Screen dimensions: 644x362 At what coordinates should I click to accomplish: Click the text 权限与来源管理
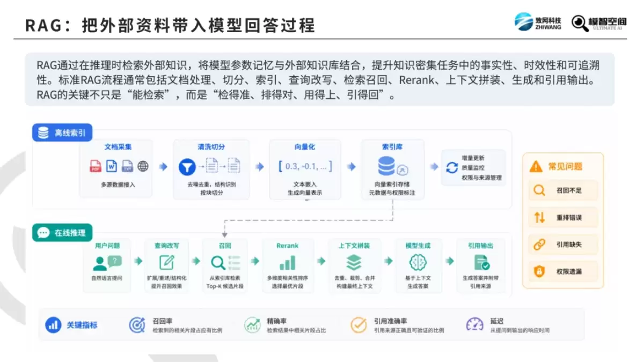(481, 178)
